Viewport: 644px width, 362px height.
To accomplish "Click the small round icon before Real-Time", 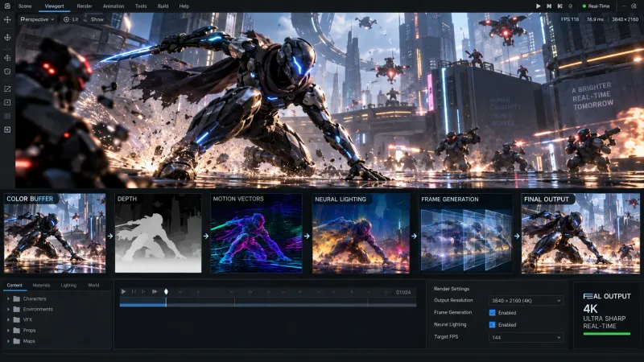I will 570,6.
